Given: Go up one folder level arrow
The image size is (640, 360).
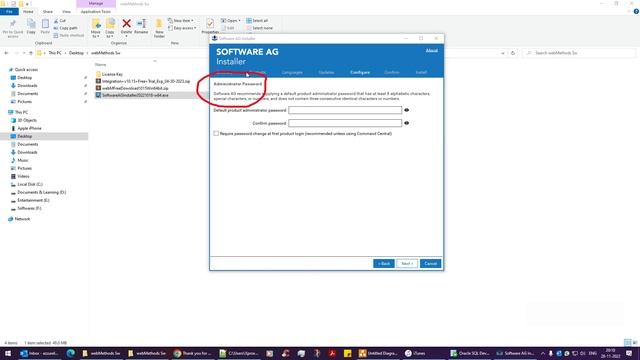Looking at the screenshot, I should tap(31, 53).
